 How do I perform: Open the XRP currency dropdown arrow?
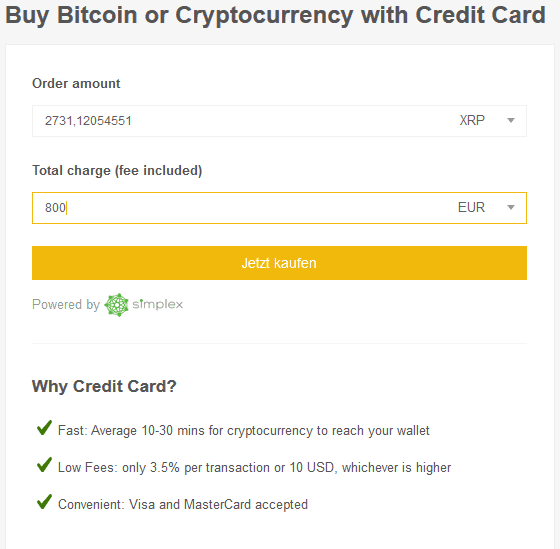511,121
